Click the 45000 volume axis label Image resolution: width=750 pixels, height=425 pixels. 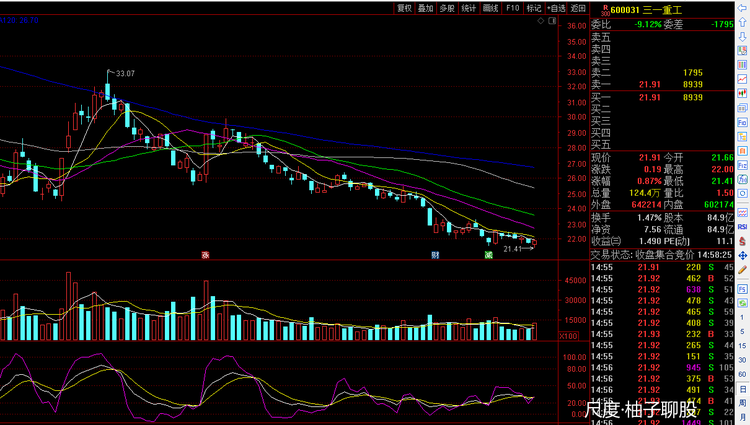[x=575, y=281]
